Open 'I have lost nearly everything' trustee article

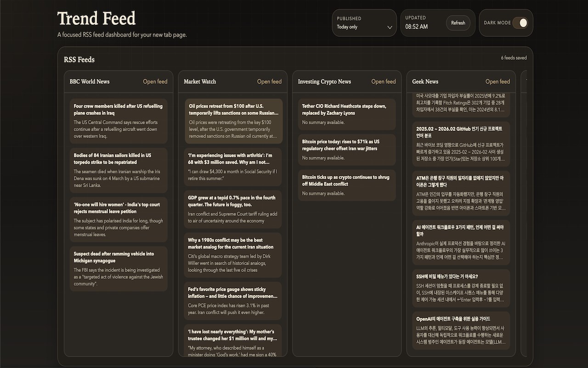pos(233,340)
